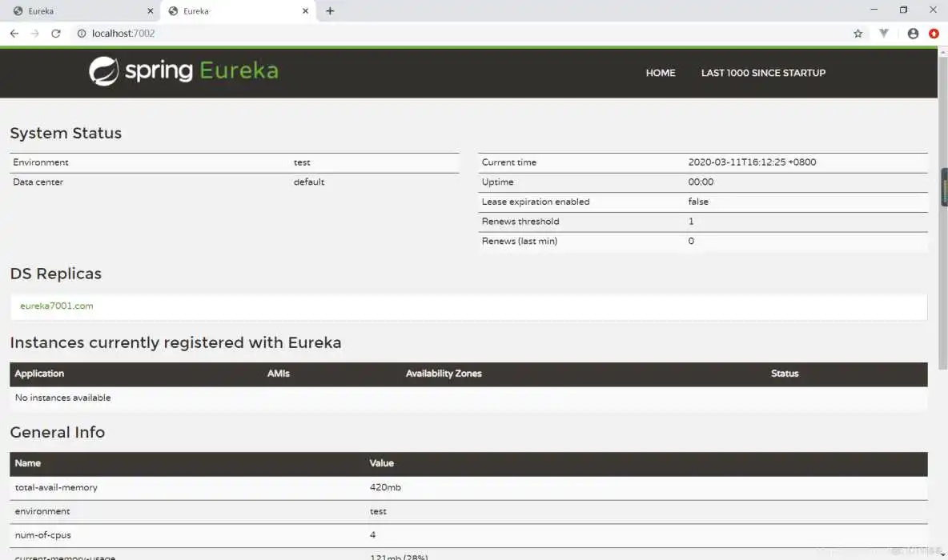Open site information via the address bar info icon
Viewport: 948px width, 560px height.
pos(81,34)
